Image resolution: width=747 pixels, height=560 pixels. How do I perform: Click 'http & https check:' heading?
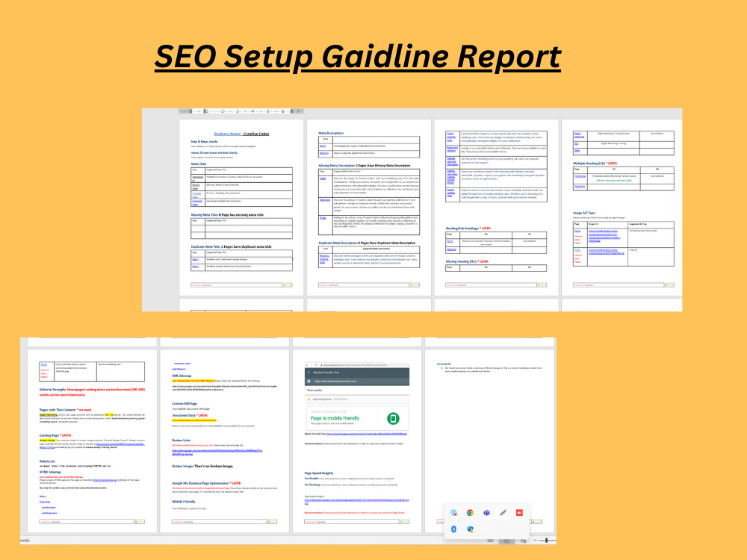coord(205,141)
